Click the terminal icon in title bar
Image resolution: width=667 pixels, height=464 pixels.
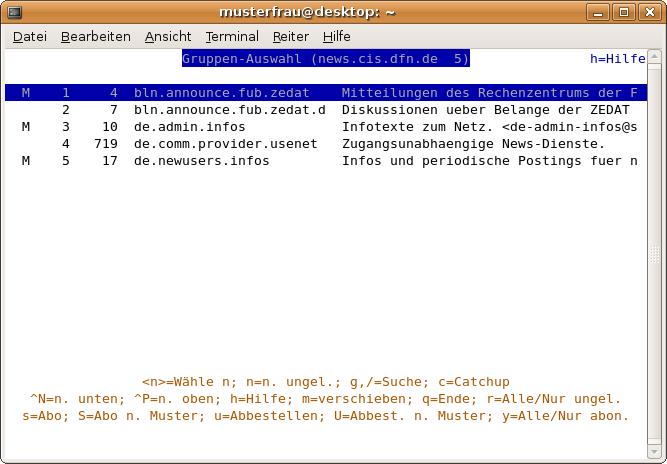click(x=14, y=12)
